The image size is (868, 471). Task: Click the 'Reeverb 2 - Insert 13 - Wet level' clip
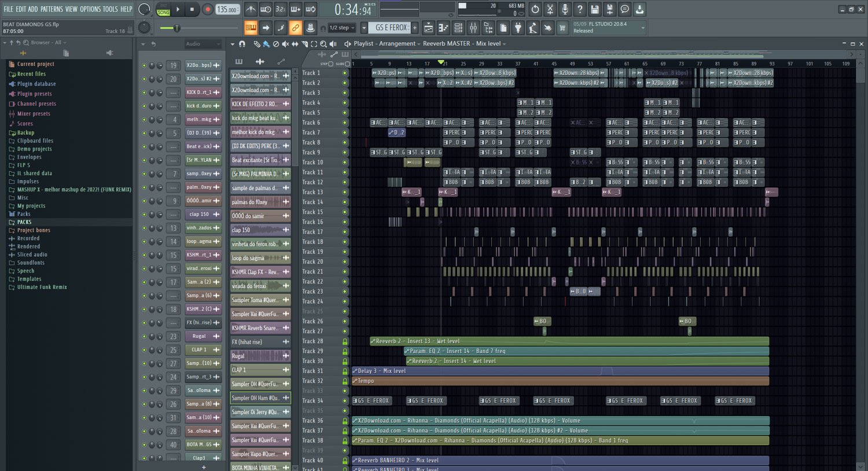pos(569,341)
